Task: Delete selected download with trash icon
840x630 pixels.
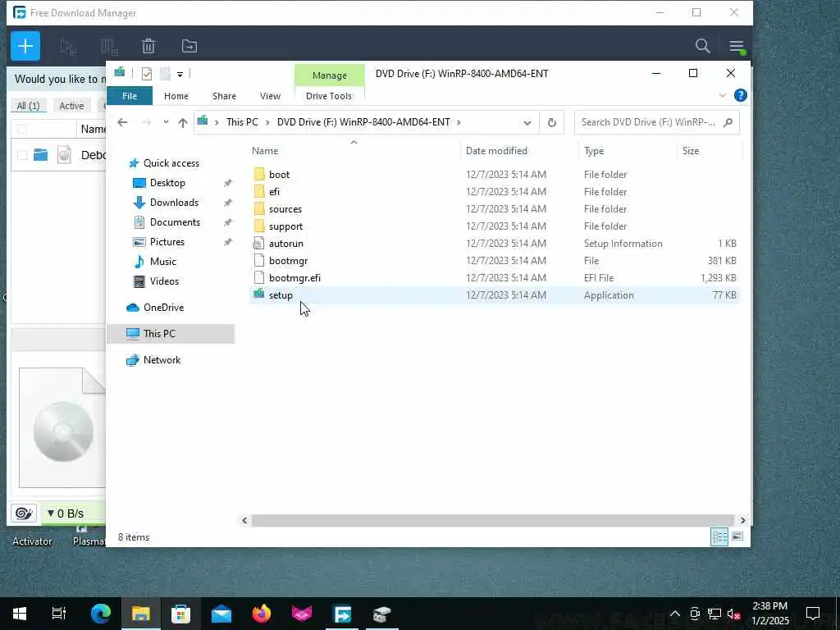Action: (x=148, y=47)
